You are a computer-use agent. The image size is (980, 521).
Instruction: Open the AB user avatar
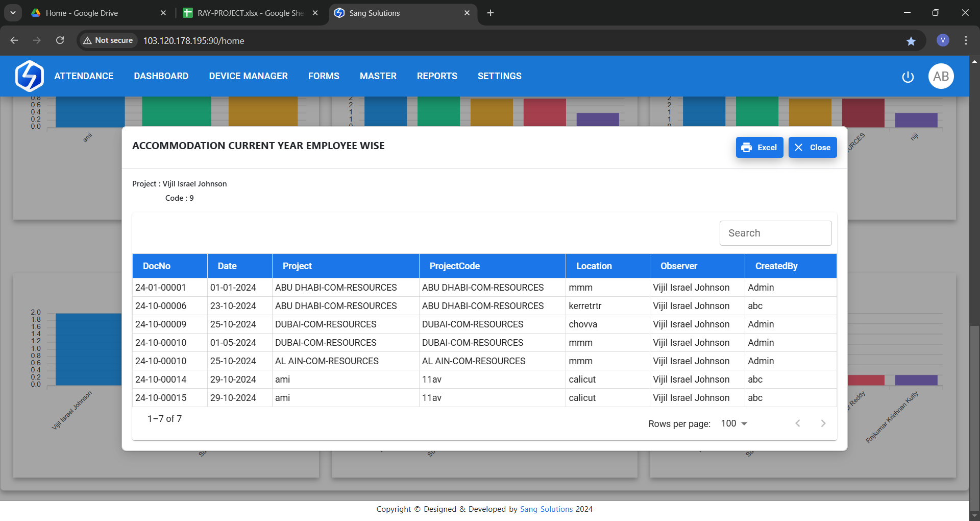[941, 76]
